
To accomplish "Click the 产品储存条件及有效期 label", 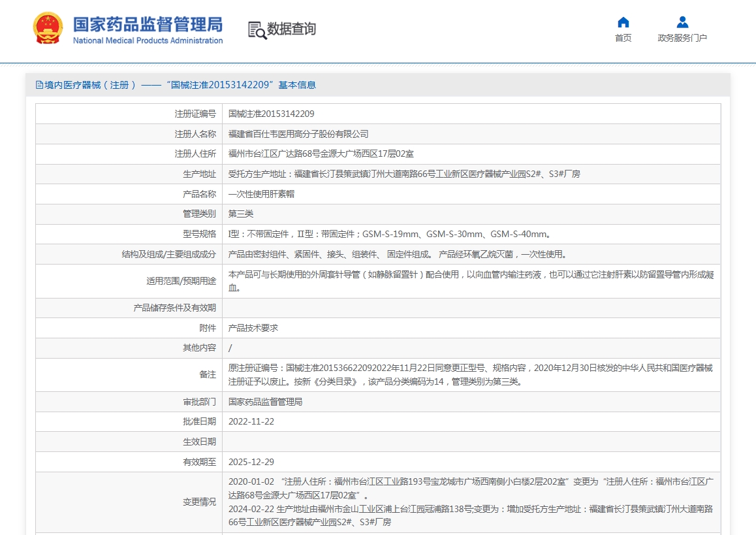I will [x=174, y=308].
